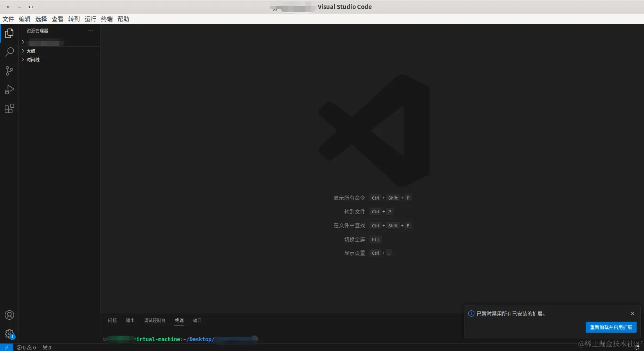Open the 资源管理器 more actions ellipsis
Viewport: 644px width, 351px height.
click(91, 31)
